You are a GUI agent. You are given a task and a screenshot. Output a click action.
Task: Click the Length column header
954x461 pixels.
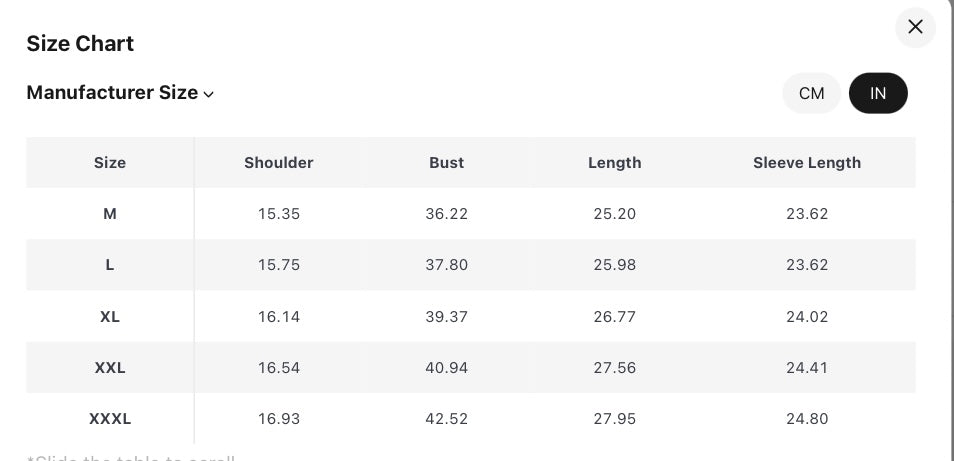tap(614, 162)
